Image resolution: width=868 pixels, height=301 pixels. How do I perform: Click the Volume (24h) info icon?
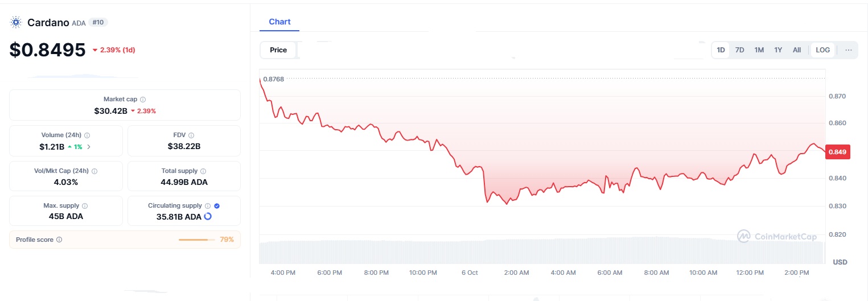pyautogui.click(x=87, y=135)
